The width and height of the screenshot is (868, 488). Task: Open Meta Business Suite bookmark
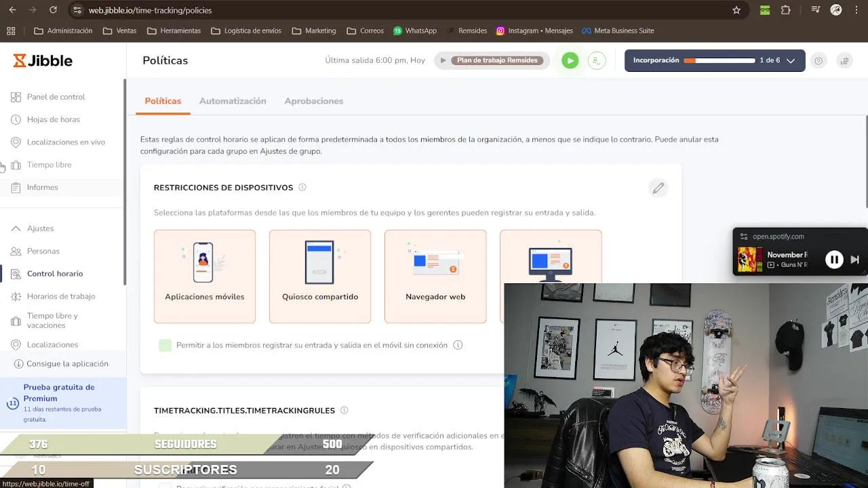618,30
